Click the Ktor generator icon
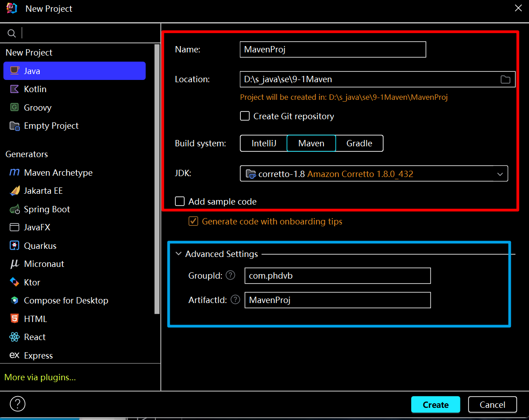This screenshot has width=529, height=420. point(14,282)
